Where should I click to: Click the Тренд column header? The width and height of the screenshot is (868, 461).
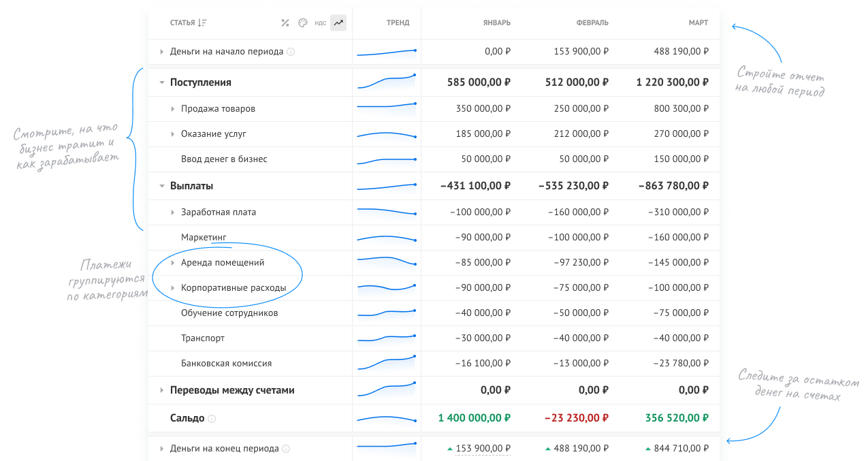pyautogui.click(x=398, y=23)
